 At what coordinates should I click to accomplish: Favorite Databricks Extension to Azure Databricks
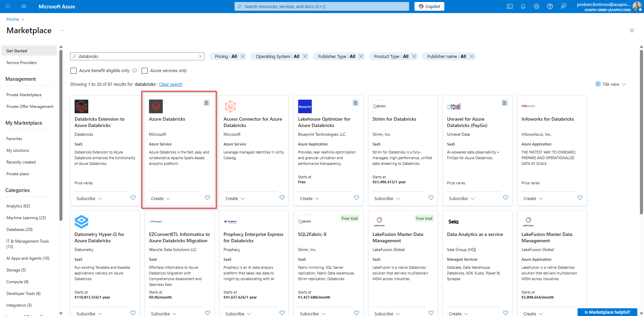click(x=133, y=198)
